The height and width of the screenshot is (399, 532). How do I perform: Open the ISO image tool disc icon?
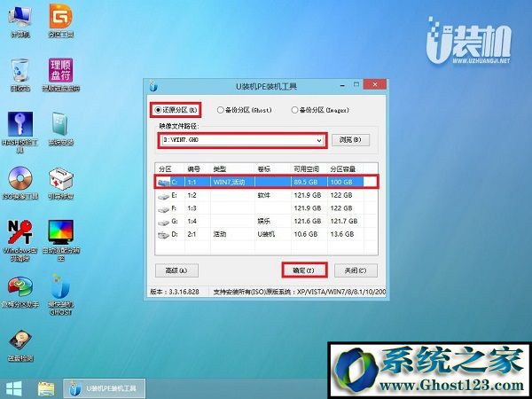(20, 183)
